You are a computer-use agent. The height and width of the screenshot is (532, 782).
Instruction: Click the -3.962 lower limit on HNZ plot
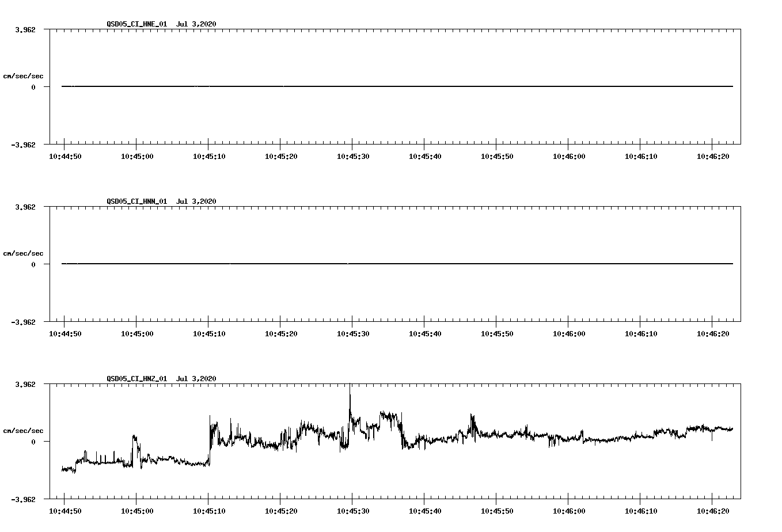pyautogui.click(x=23, y=499)
